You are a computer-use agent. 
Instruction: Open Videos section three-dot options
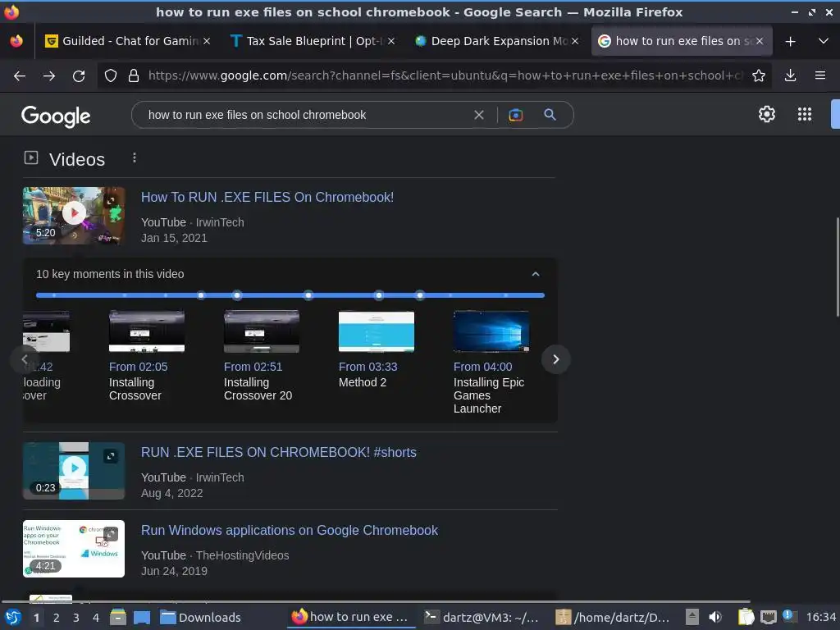[x=135, y=158]
